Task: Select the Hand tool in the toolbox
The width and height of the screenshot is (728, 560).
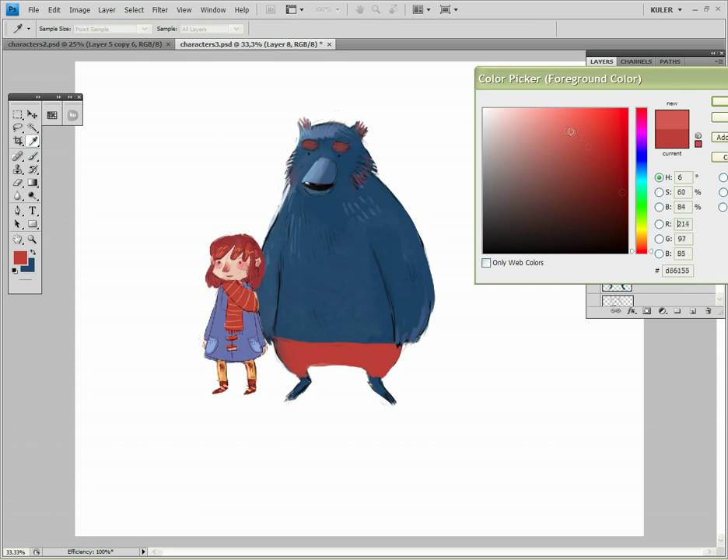Action: (x=18, y=239)
